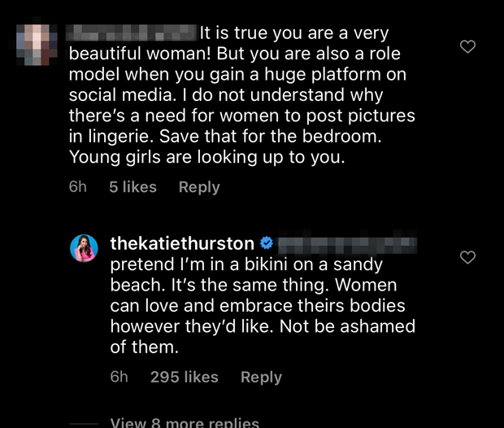Show who gave the first comment 5 likes
Viewport: 504px width, 428px height.
click(x=133, y=187)
